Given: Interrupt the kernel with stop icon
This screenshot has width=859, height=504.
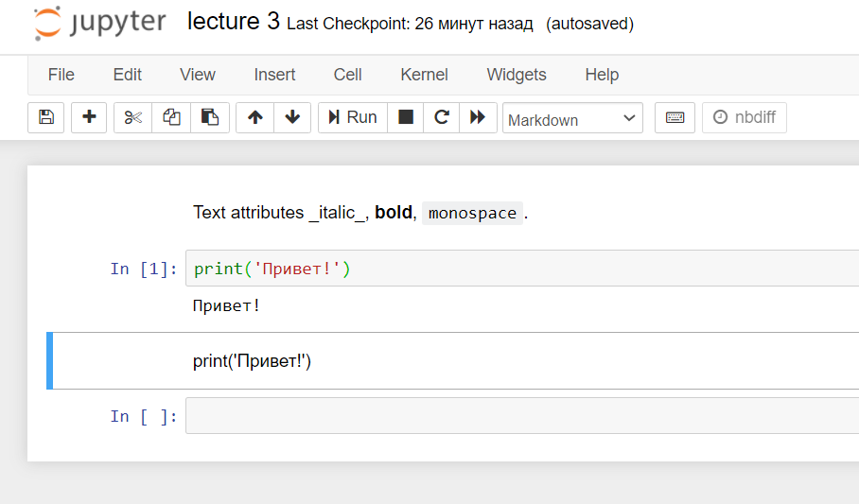Looking at the screenshot, I should 406,117.
